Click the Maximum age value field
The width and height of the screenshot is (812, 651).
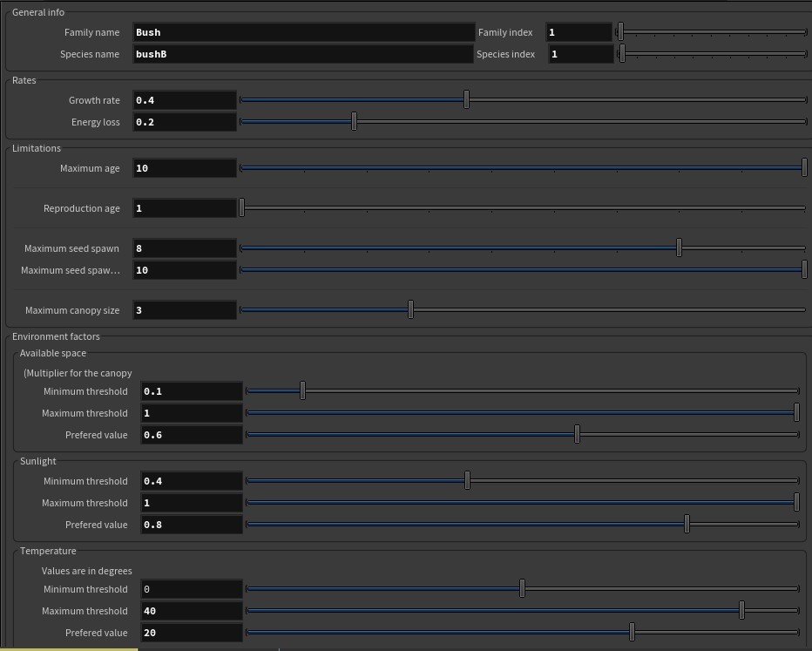[185, 168]
